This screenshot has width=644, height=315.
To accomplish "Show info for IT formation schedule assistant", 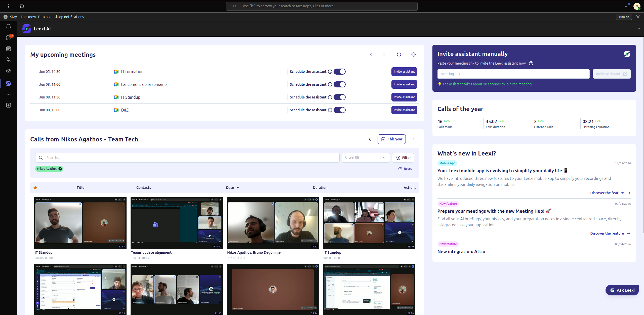I will [330, 72].
